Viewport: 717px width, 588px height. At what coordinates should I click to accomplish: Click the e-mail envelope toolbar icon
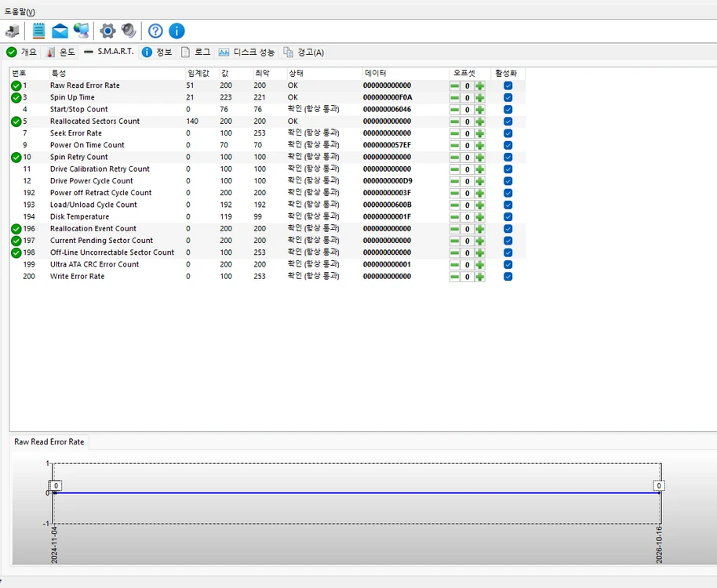[x=60, y=31]
